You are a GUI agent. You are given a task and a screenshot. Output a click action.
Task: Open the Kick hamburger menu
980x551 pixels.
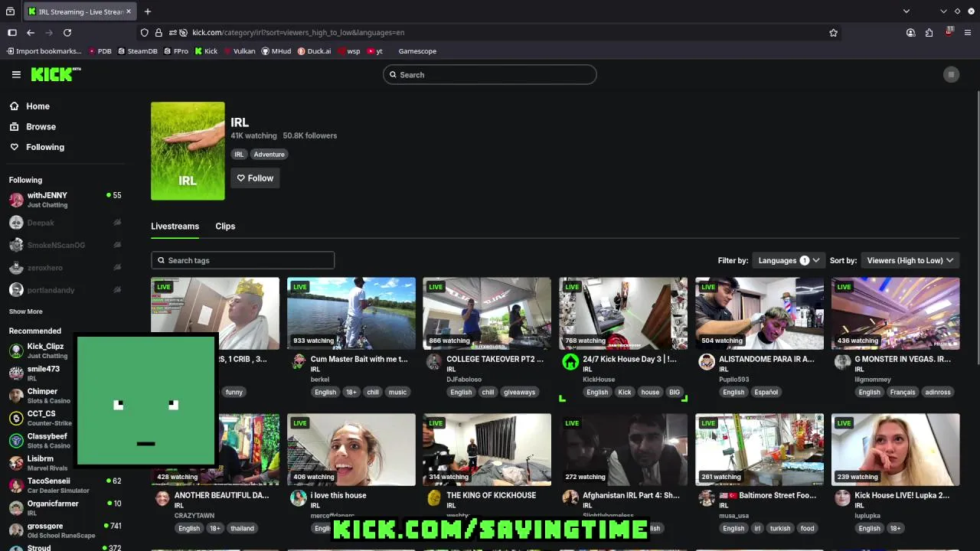click(x=16, y=74)
